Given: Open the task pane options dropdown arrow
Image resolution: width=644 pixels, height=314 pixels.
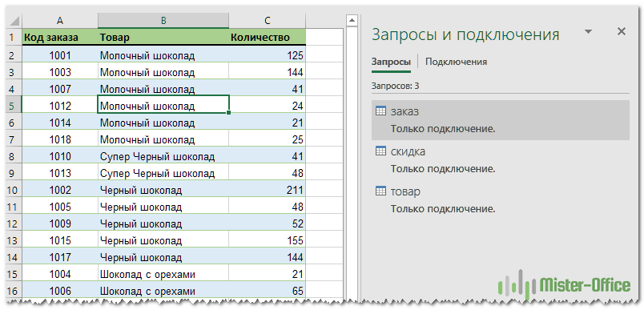Looking at the screenshot, I should click(589, 32).
